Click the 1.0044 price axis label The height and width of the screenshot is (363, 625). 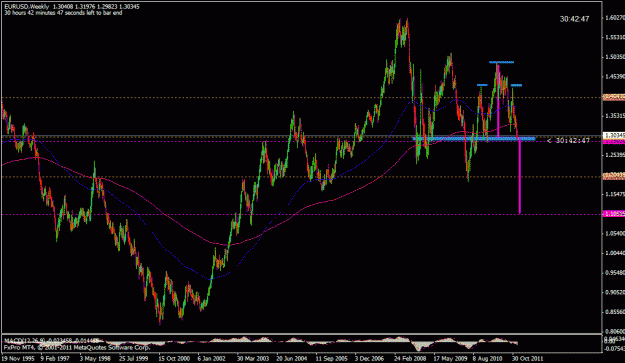(614, 253)
